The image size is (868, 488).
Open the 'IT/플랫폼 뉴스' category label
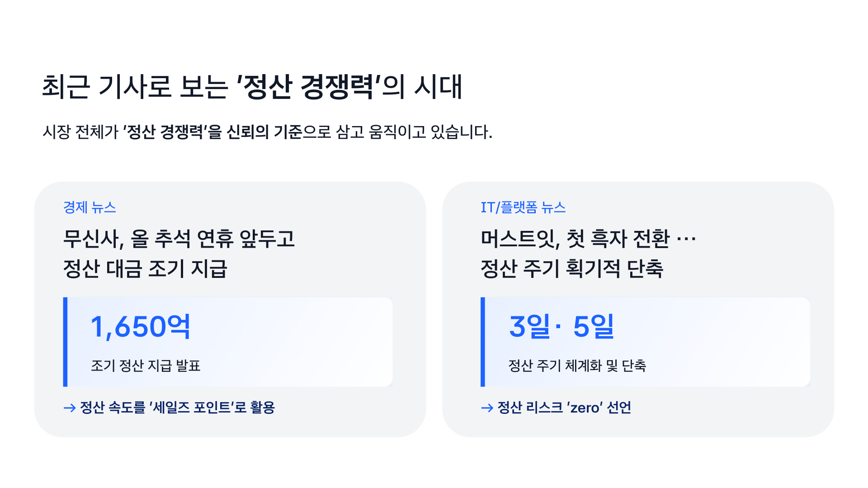click(x=523, y=207)
